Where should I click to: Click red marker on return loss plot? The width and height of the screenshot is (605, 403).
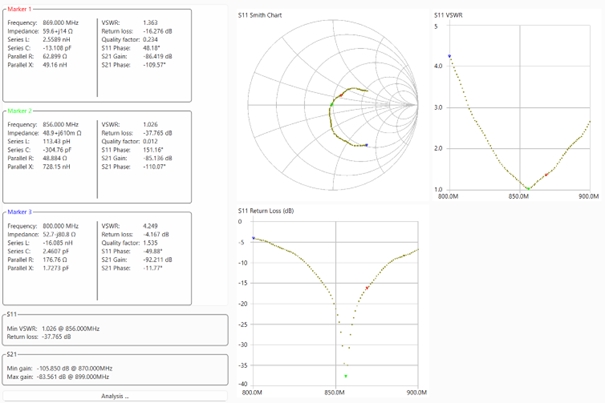tap(367, 288)
